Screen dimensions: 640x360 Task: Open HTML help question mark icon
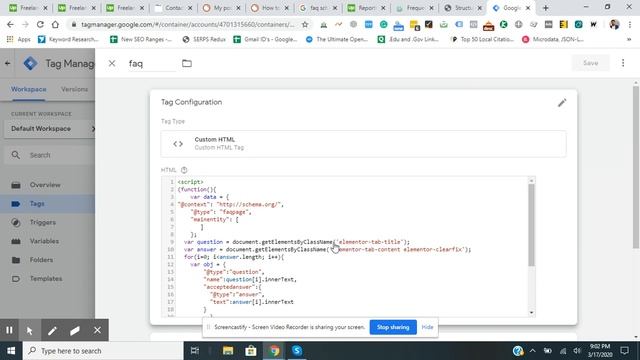coord(184,170)
